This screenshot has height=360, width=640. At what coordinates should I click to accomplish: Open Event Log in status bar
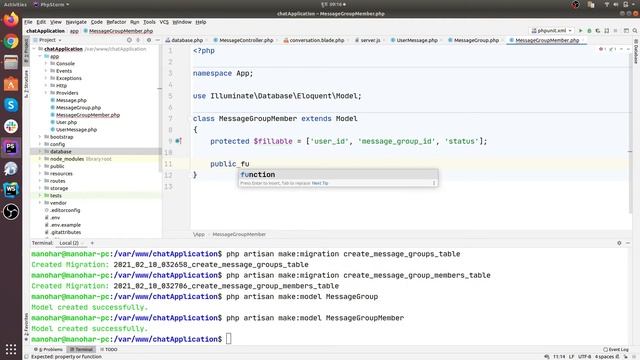[x=616, y=349]
